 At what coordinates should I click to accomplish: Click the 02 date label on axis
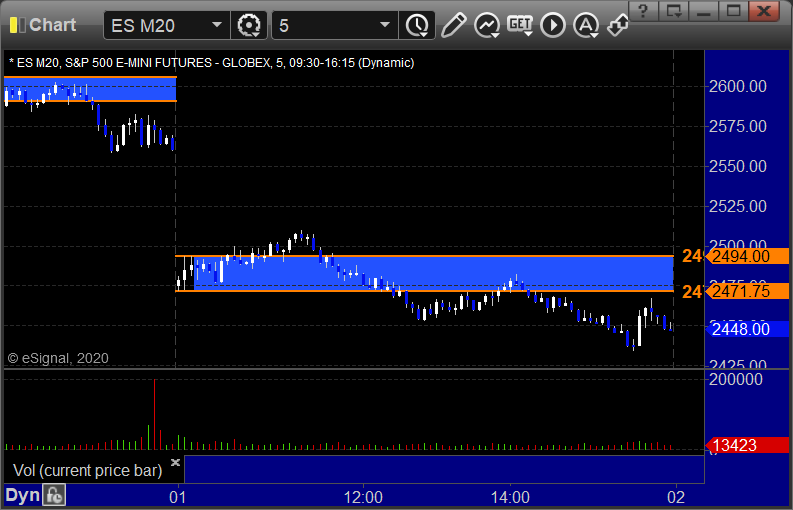click(676, 497)
